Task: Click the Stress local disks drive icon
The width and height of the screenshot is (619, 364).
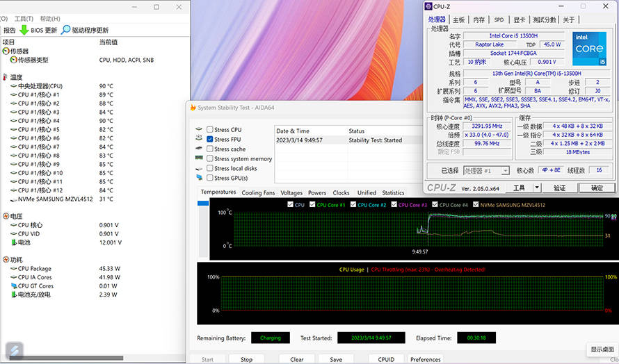Action: (199, 168)
